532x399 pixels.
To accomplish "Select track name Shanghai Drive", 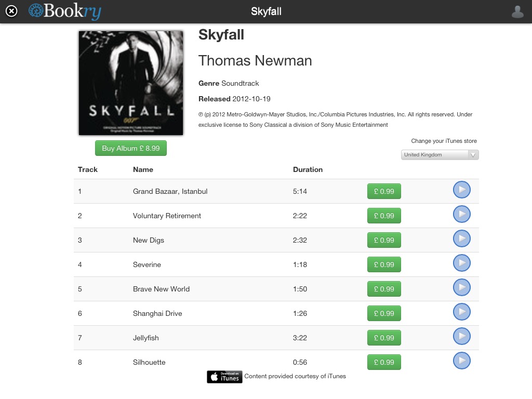I will pyautogui.click(x=157, y=313).
